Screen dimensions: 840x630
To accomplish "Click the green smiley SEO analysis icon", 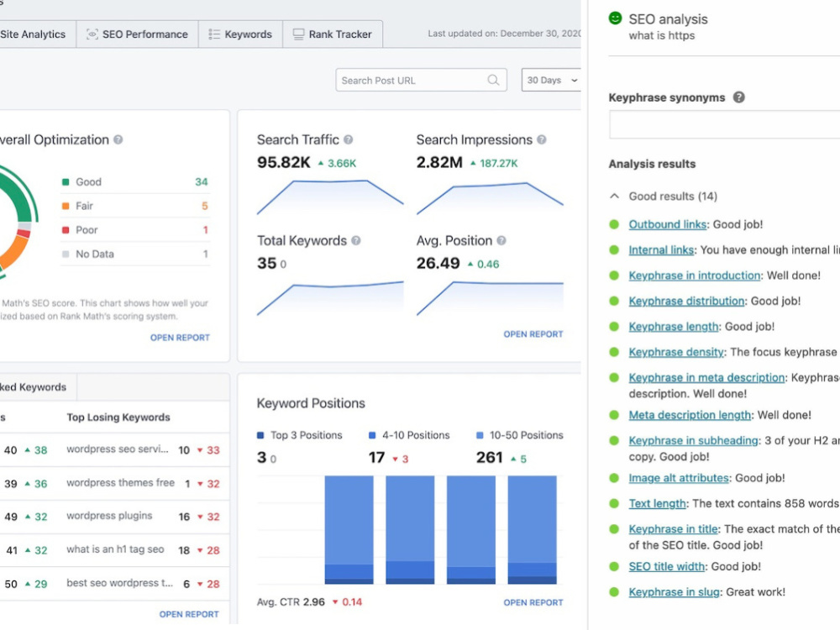I will 615,18.
